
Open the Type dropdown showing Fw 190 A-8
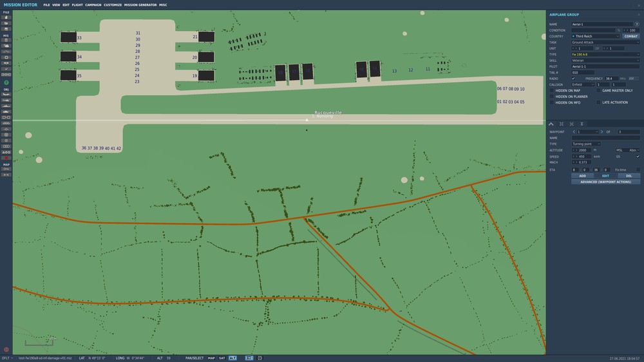pos(605,54)
